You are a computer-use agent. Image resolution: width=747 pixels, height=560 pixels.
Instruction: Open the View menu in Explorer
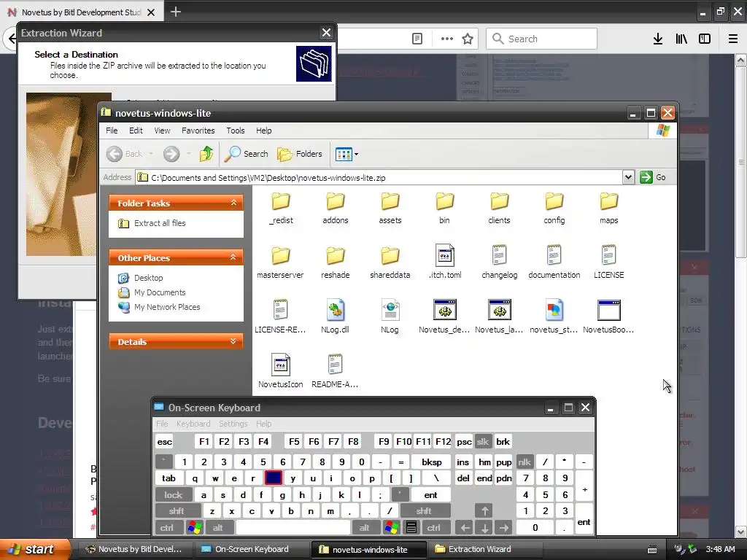[x=162, y=131]
